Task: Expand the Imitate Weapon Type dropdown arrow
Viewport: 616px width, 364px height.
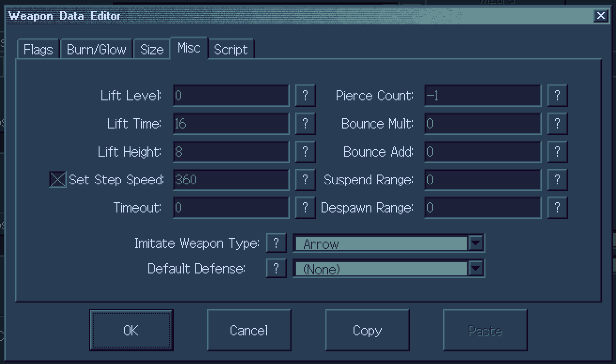Action: [x=476, y=243]
